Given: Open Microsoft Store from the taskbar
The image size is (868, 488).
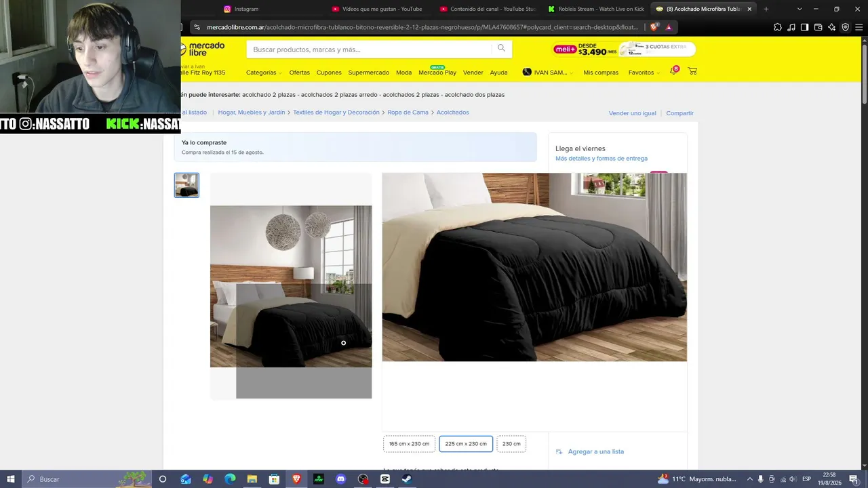Looking at the screenshot, I should [x=274, y=479].
